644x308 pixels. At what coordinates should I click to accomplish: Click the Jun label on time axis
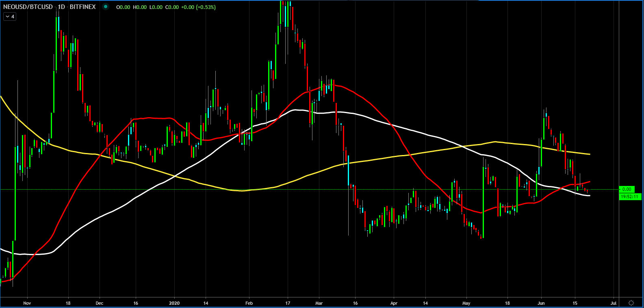(x=541, y=303)
